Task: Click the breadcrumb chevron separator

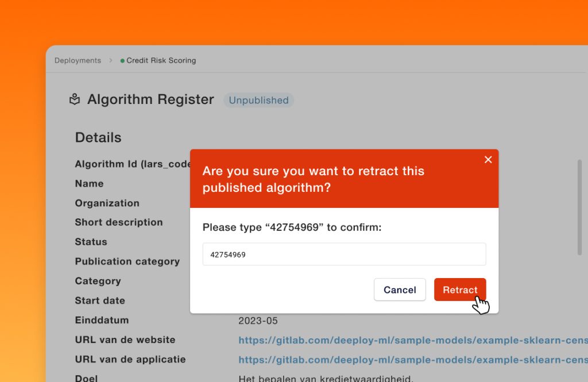Action: click(x=111, y=60)
